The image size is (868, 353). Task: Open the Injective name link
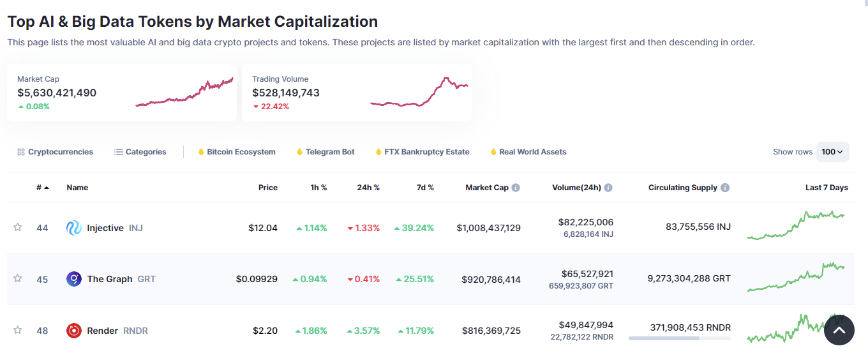105,228
